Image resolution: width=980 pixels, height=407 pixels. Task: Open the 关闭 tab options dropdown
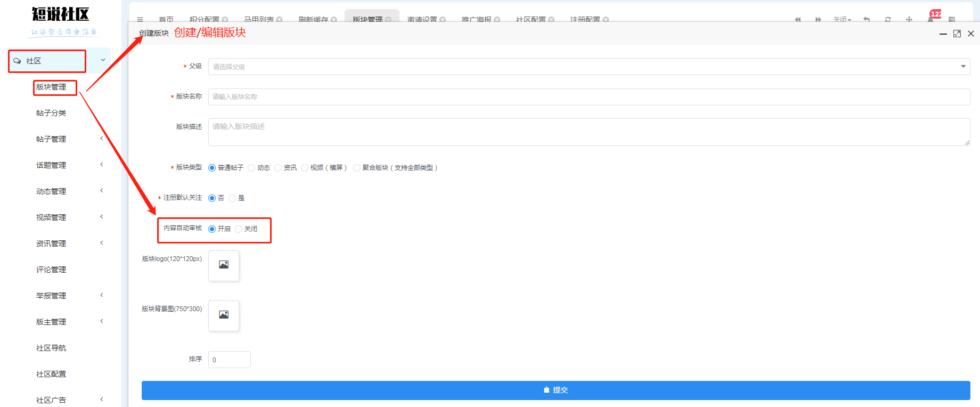pyautogui.click(x=842, y=19)
